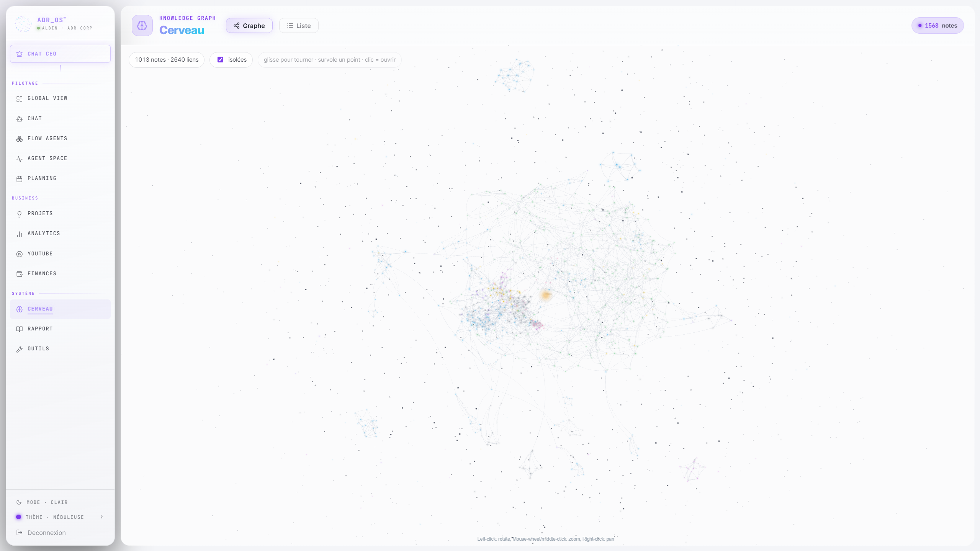Click the Planning calendar icon
The height and width of the screenshot is (551, 980).
point(20,179)
